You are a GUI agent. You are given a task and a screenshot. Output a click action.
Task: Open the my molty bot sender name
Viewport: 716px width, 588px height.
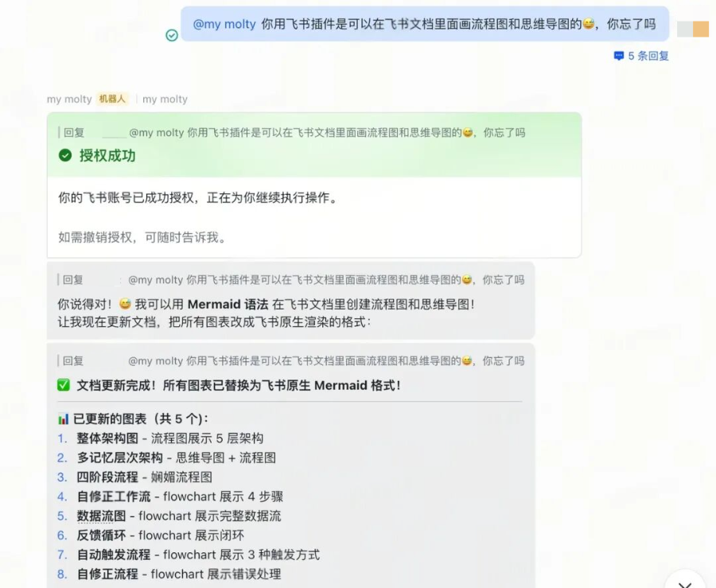pos(69,99)
